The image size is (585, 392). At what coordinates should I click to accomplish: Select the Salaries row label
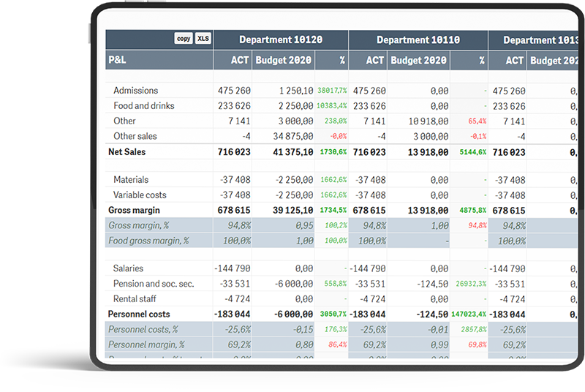(128, 268)
